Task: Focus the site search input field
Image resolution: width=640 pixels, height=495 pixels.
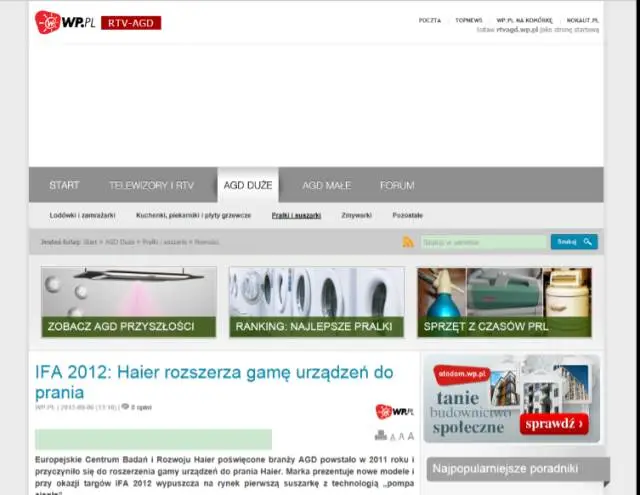Action: (483, 242)
